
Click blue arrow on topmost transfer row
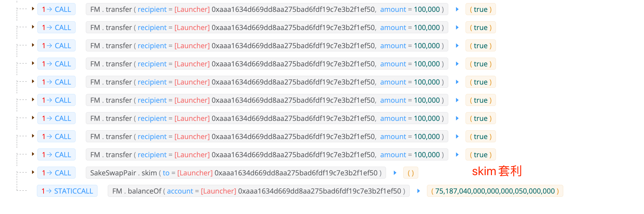[457, 9]
